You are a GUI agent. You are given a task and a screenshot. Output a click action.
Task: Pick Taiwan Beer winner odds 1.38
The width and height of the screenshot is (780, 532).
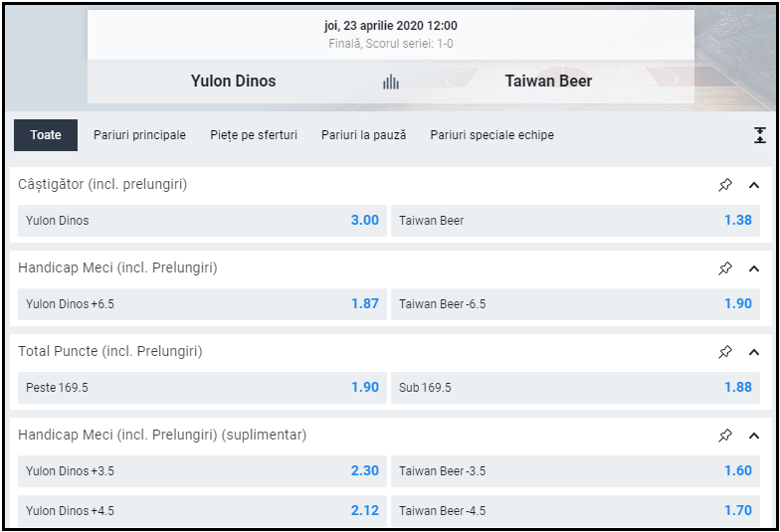point(575,221)
